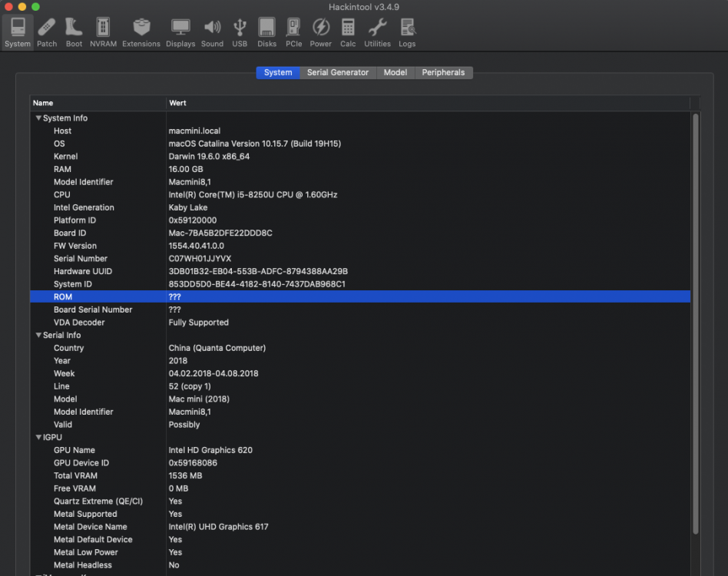Open the Sound section
Screen dimensions: 728x576
click(x=212, y=32)
